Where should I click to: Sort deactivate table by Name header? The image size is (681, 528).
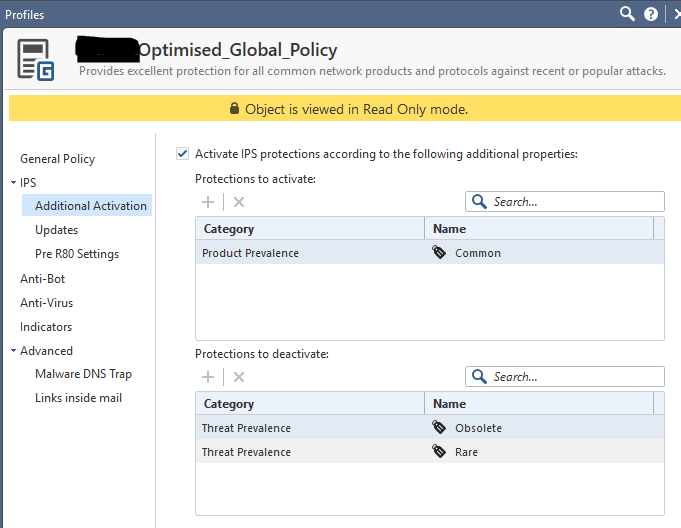point(539,403)
